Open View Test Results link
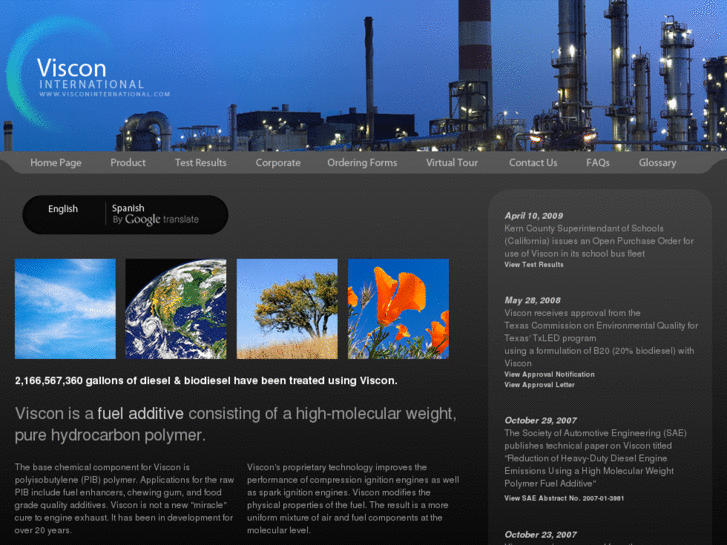This screenshot has width=727, height=545. click(x=534, y=265)
